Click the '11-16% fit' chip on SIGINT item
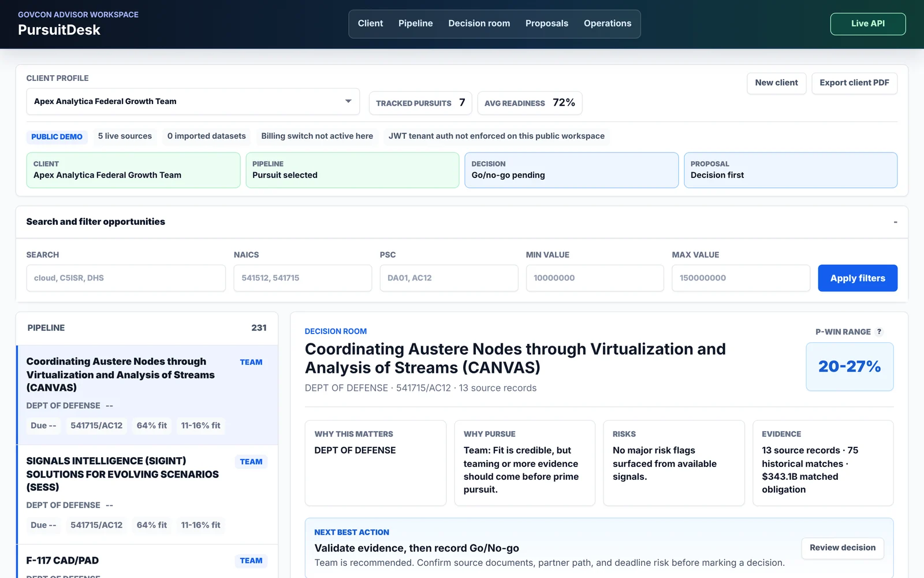This screenshot has height=578, width=924. click(x=200, y=525)
